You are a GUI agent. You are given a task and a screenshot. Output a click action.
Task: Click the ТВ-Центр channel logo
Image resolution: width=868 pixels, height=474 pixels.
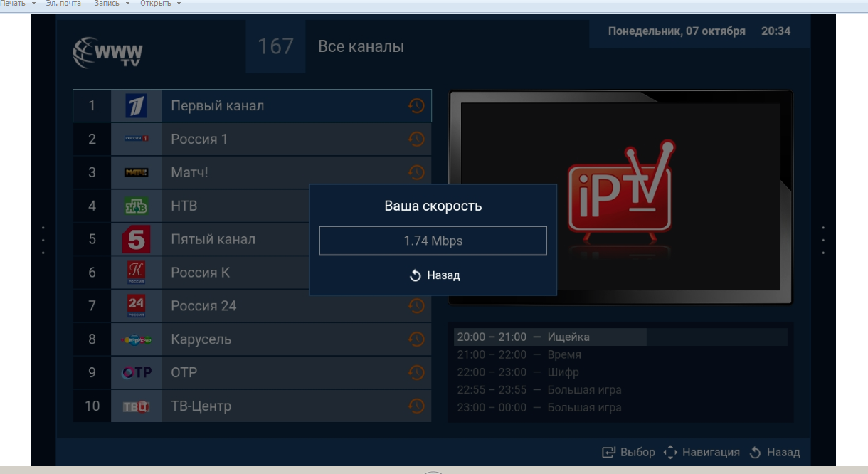click(136, 406)
